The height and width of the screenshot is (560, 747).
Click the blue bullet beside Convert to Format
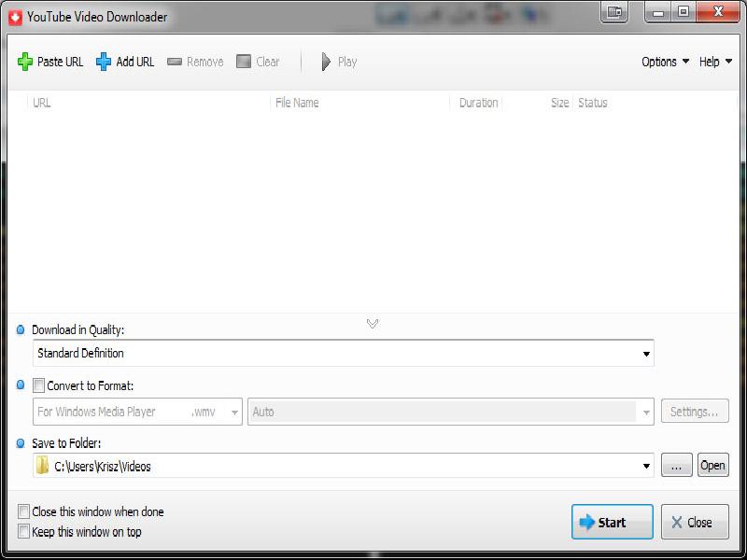[21, 385]
